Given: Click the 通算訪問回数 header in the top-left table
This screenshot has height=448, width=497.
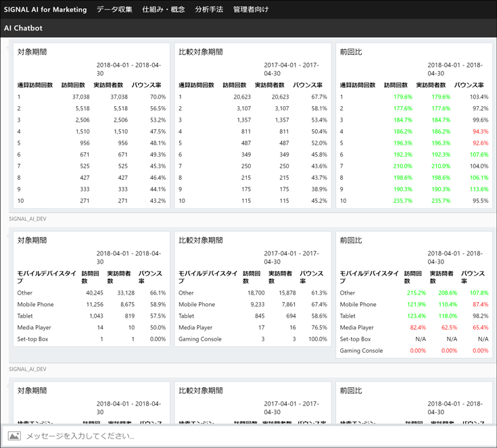Looking at the screenshot, I should coord(35,85).
